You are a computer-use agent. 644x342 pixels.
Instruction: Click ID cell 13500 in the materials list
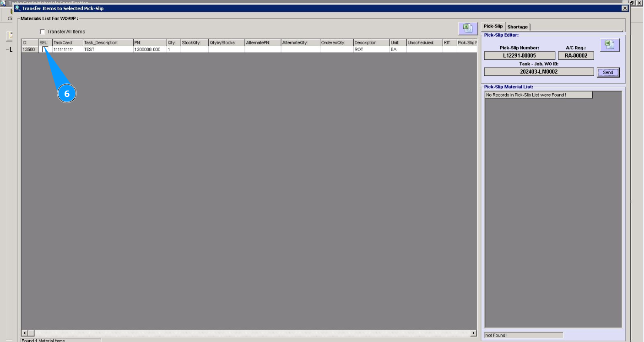tap(30, 49)
